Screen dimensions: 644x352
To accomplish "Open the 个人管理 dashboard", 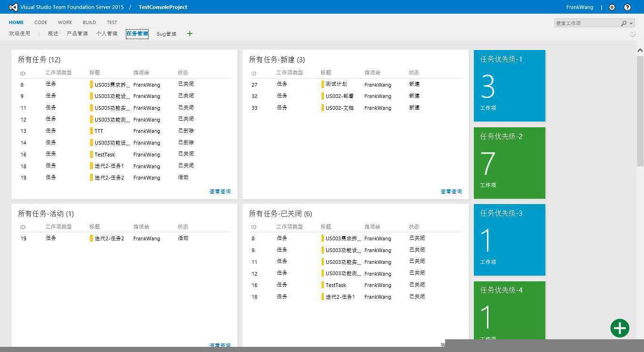I will 107,33.
